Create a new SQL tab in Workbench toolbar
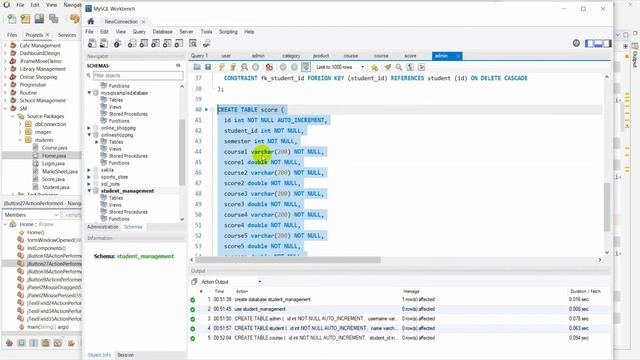 tap(92, 43)
